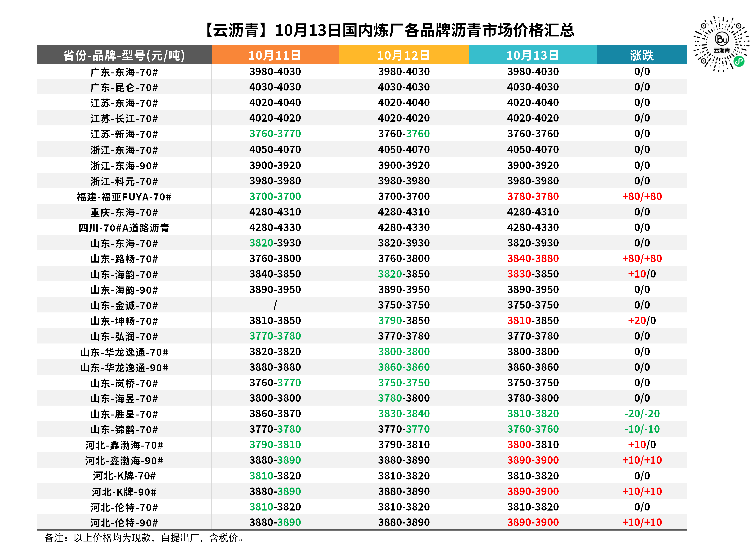This screenshot has height=551, width=756.
Task: Select row label 山东-华龙逸通-70#
Action: tap(124, 352)
